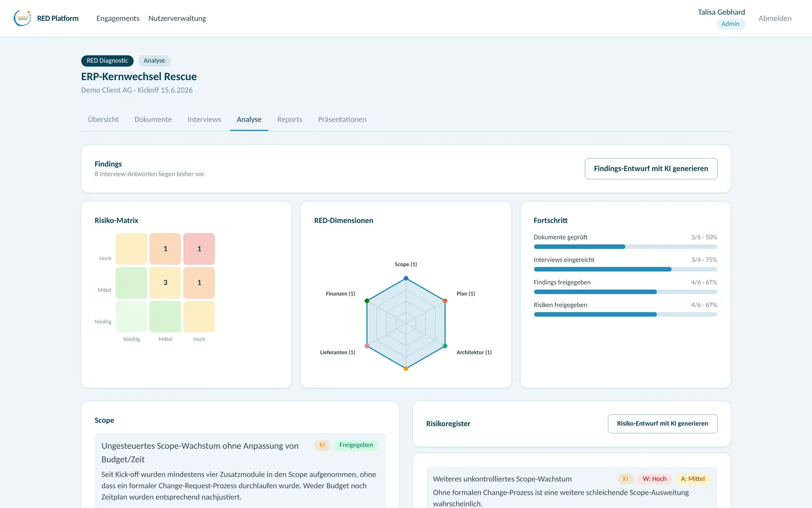Click the KI badge on the Scope finding
The height and width of the screenshot is (508, 812).
pos(322,445)
